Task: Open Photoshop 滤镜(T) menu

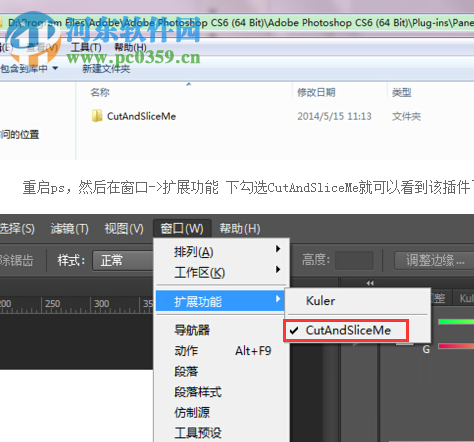Action: [69, 229]
